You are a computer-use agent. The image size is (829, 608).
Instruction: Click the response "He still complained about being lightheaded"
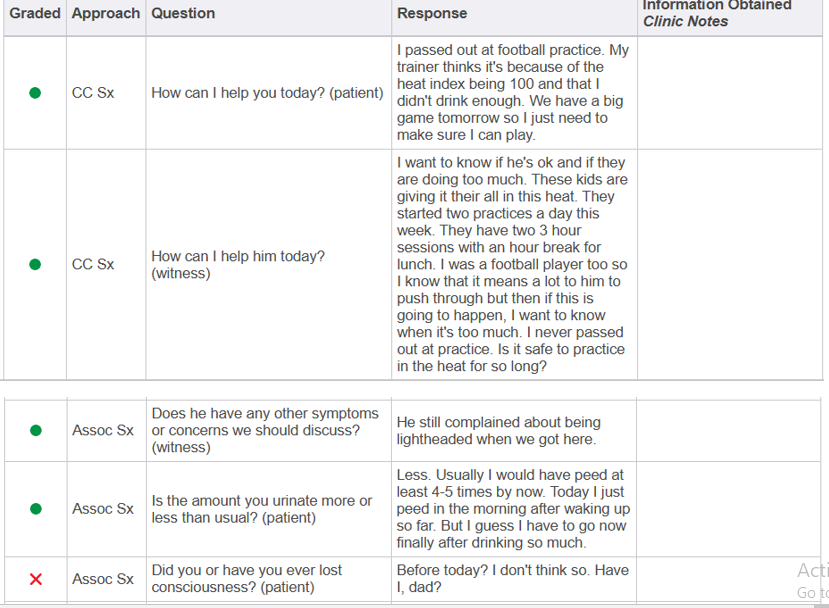tap(498, 431)
